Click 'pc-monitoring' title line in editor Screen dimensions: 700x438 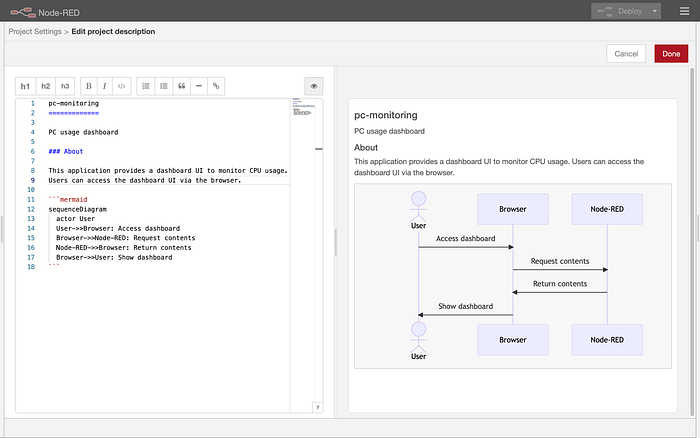pos(74,103)
